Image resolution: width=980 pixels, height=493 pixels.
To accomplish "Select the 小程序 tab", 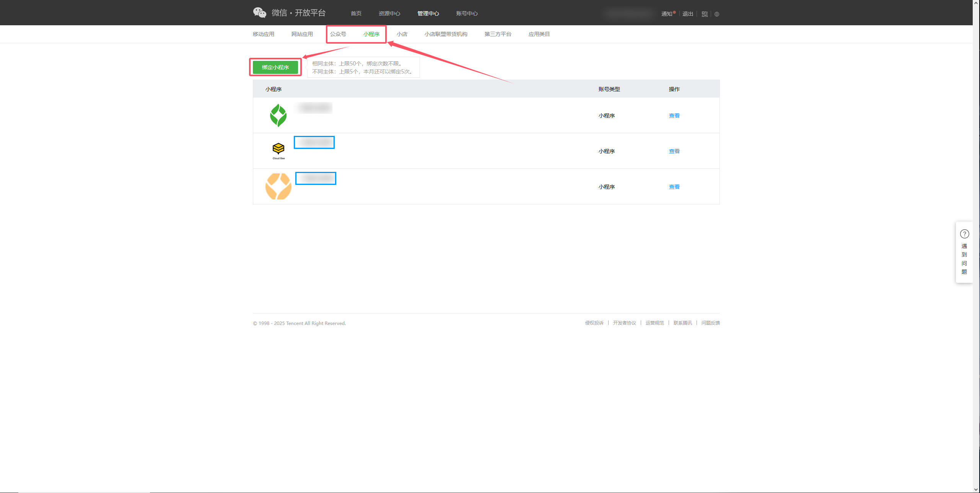I will (371, 34).
